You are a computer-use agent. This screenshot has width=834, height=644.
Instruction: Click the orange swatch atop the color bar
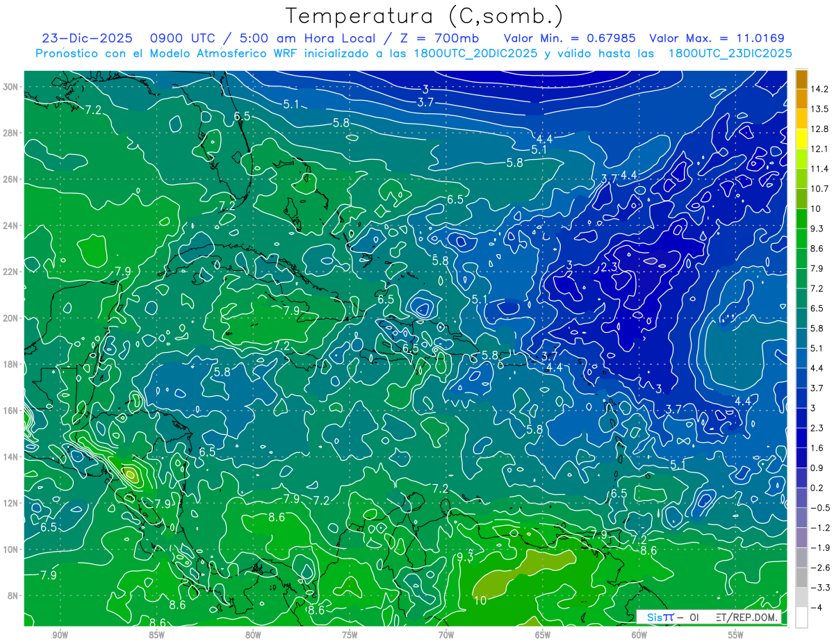pyautogui.click(x=801, y=79)
